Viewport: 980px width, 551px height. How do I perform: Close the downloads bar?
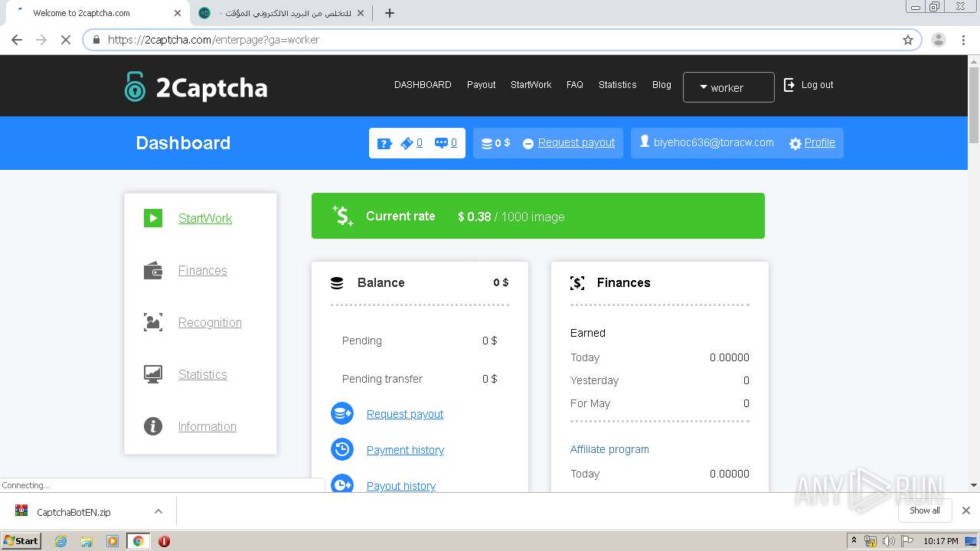click(965, 510)
